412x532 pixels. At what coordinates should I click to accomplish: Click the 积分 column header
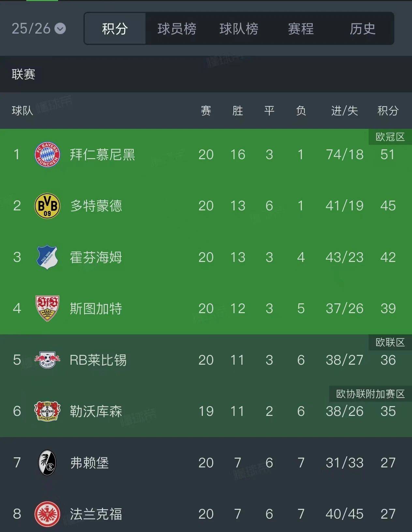[x=388, y=111]
